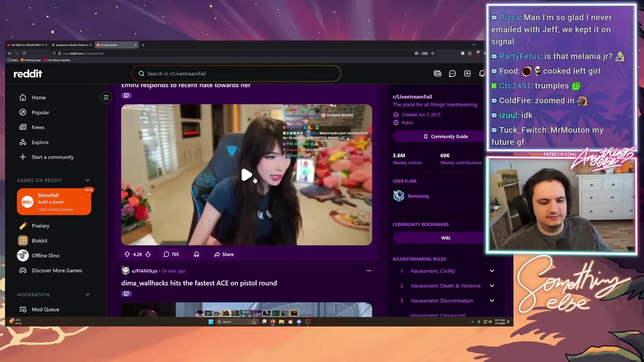Share the Emiru post
This screenshot has width=644, height=362.
(224, 254)
